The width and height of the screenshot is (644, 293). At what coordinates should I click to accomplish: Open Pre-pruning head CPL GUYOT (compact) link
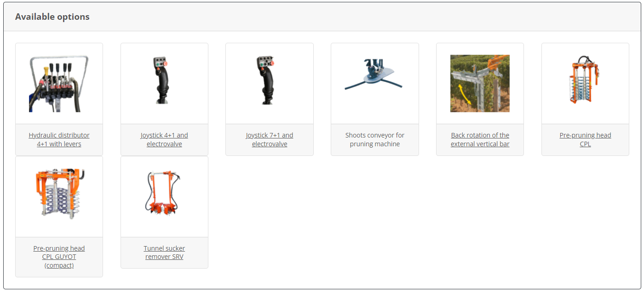click(x=59, y=257)
